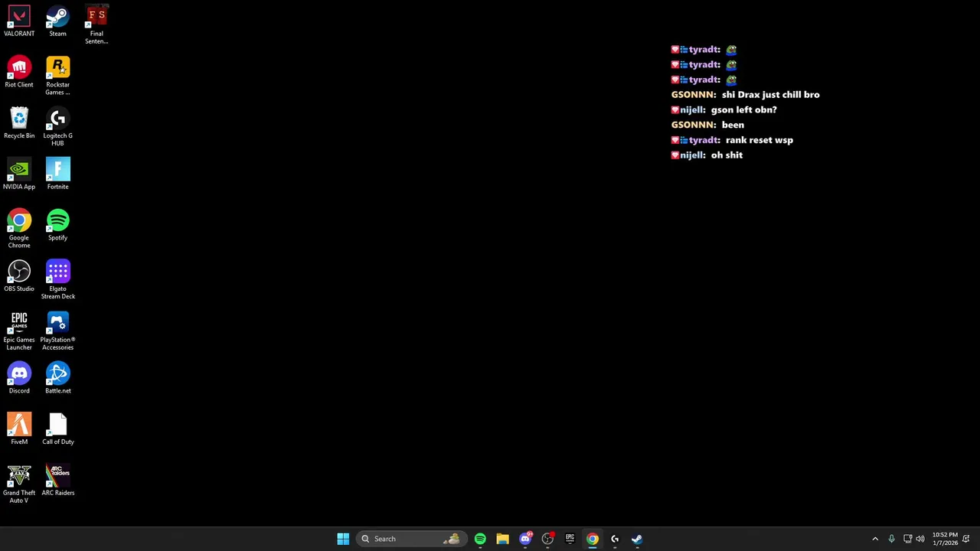This screenshot has height=551, width=980.
Task: Select the ARC Raiders desktop icon
Action: coord(57,481)
